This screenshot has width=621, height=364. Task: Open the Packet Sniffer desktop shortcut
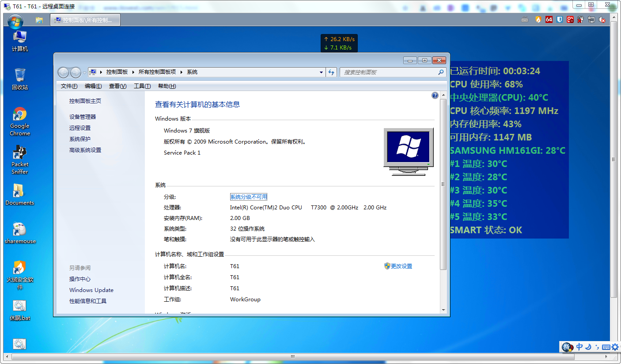(20, 160)
